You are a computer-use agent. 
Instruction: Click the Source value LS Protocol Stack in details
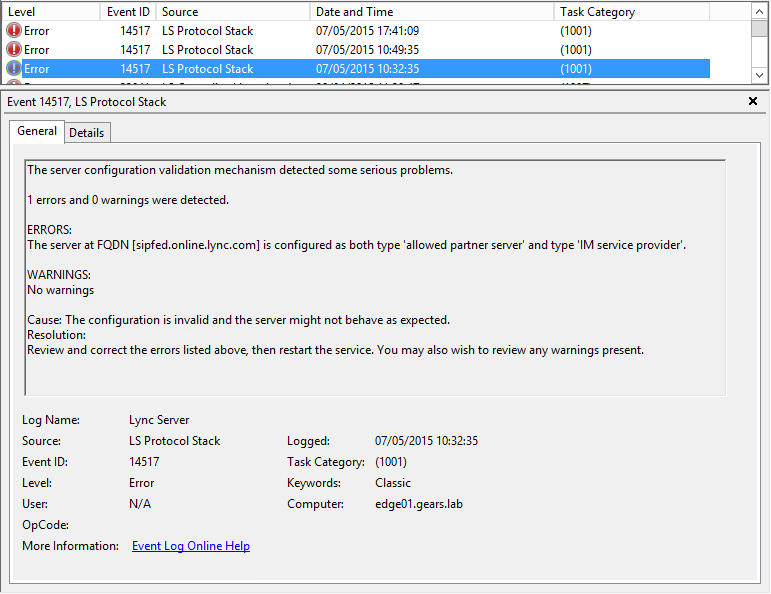click(x=175, y=441)
